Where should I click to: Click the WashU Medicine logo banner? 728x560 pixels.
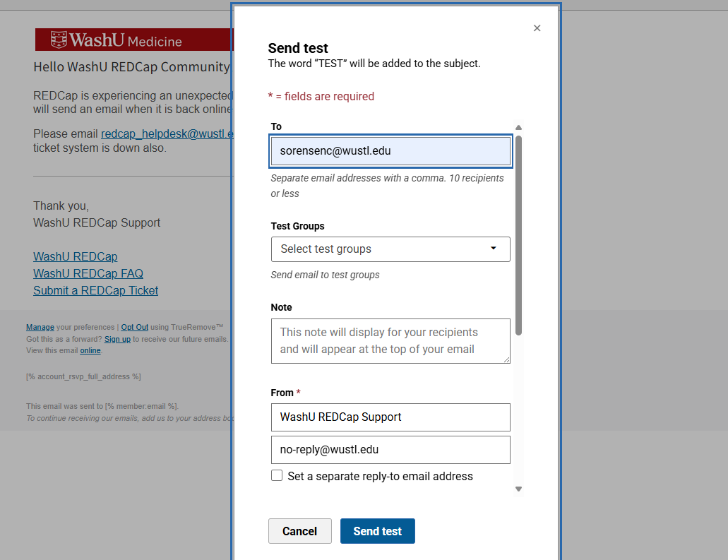tap(134, 40)
